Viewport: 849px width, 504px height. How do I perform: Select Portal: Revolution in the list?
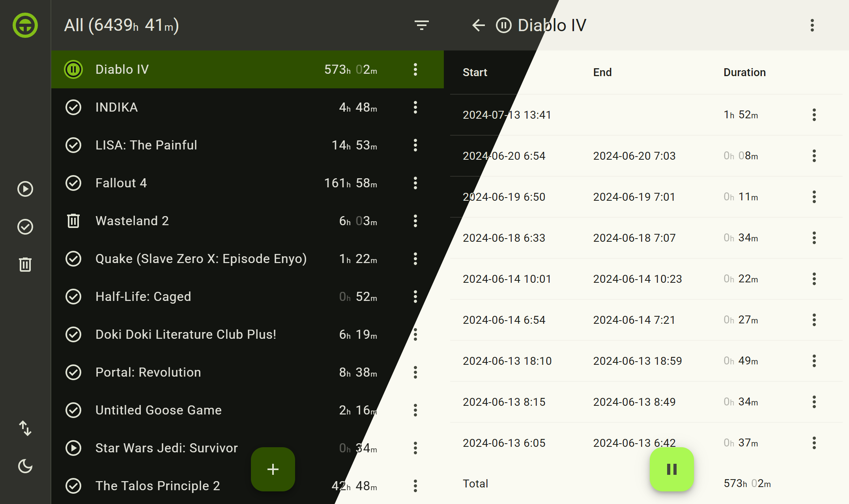pos(148,372)
